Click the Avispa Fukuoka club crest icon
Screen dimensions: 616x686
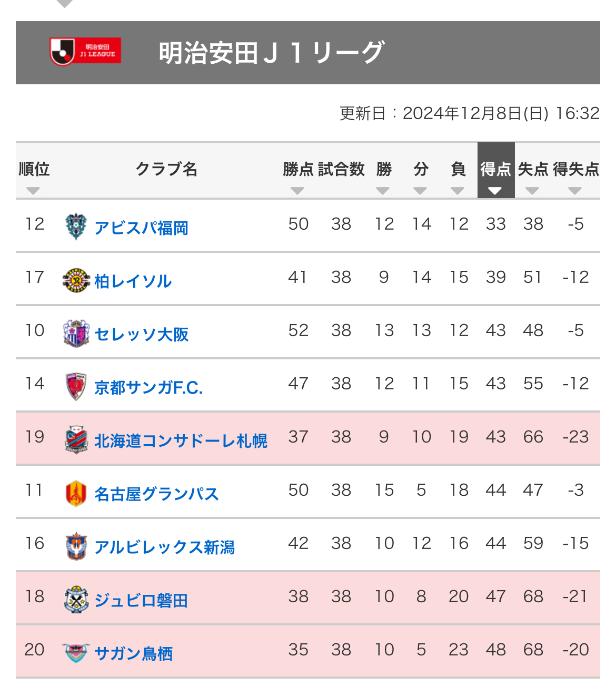tap(76, 227)
